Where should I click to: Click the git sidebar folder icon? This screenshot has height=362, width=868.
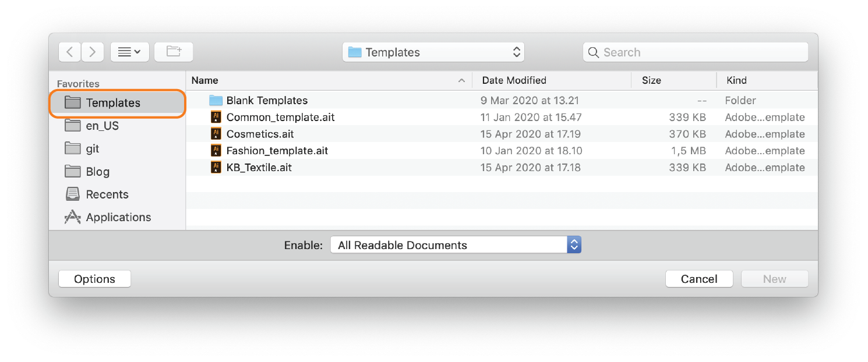(72, 148)
